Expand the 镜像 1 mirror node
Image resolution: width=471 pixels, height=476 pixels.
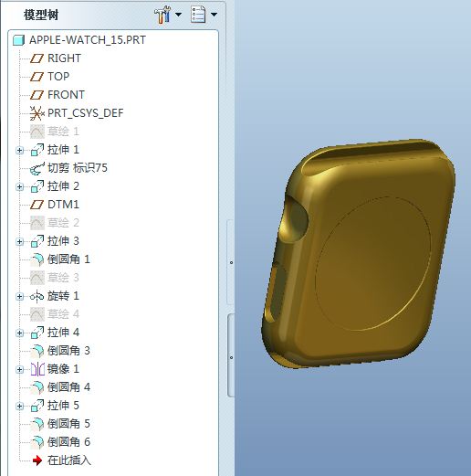tap(20, 369)
